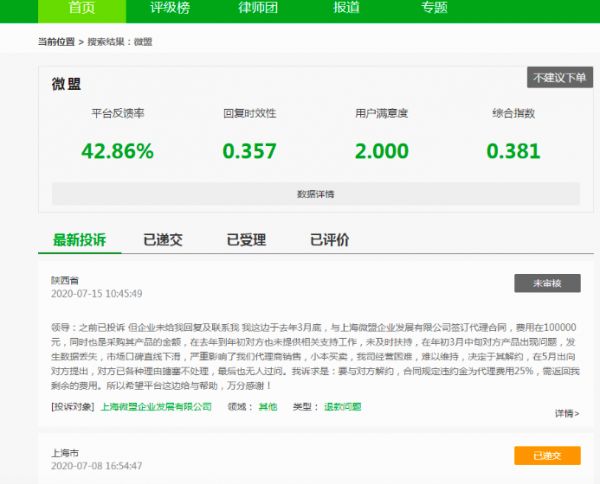Select the 最新投诉 tab
This screenshot has height=484, width=600.
pyautogui.click(x=80, y=240)
